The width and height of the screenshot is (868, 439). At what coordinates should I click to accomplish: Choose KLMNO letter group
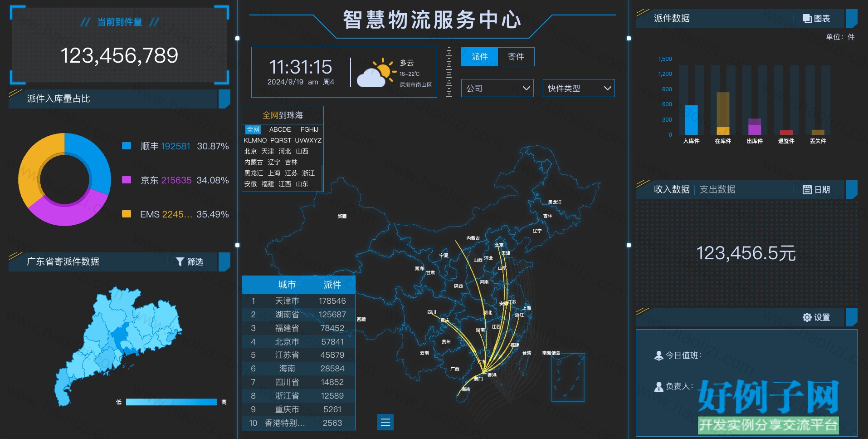click(255, 141)
